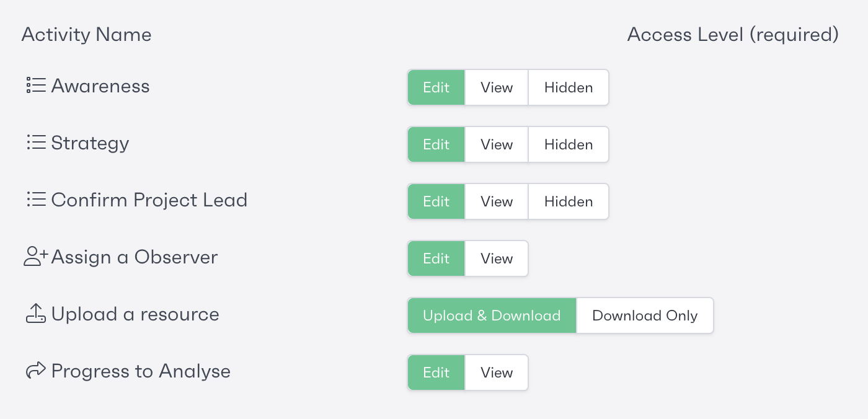This screenshot has width=868, height=419.
Task: Click the Upload a resource icon
Action: (36, 314)
